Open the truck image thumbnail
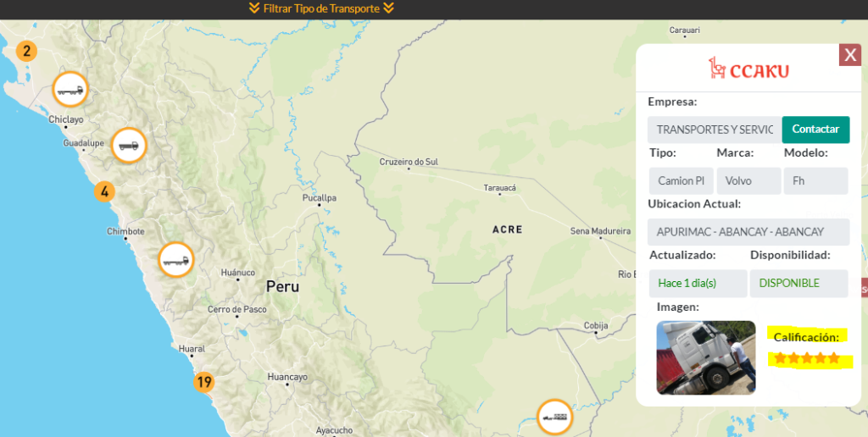 pos(705,357)
